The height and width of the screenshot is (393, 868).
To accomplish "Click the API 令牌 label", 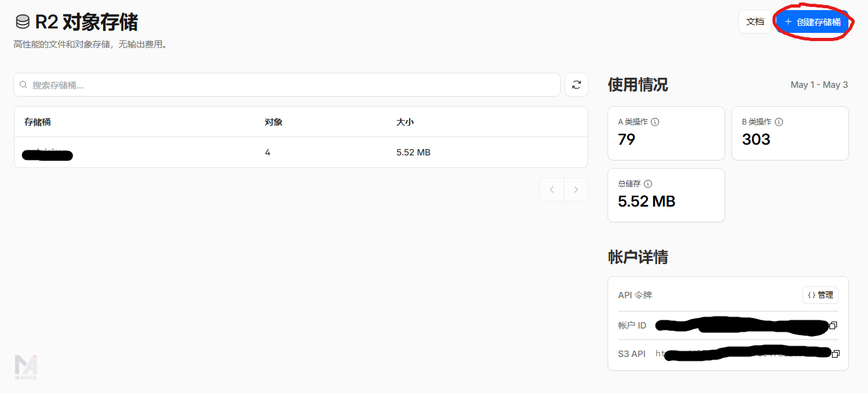I will tap(635, 295).
